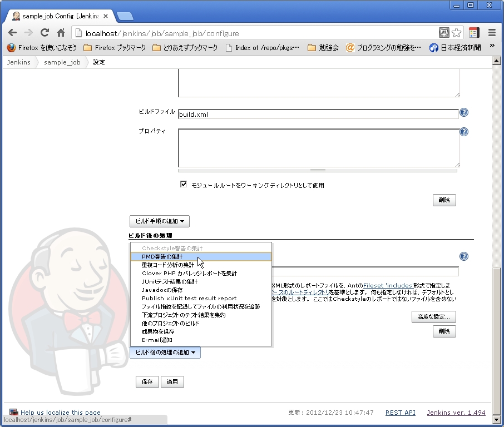Viewport: 504px width, 427px height.
Task: Bookmark this page with the star icon
Action: [456, 33]
